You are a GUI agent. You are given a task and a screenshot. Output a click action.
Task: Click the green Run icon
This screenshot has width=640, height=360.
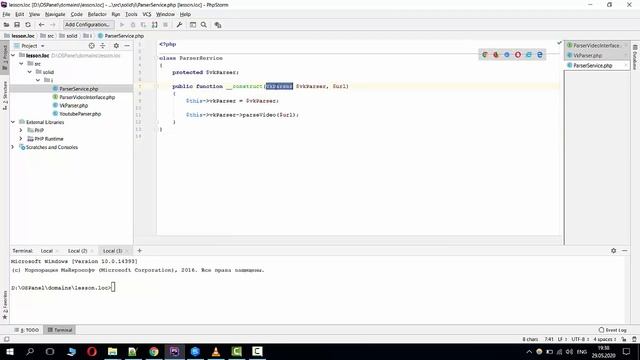pos(122,25)
